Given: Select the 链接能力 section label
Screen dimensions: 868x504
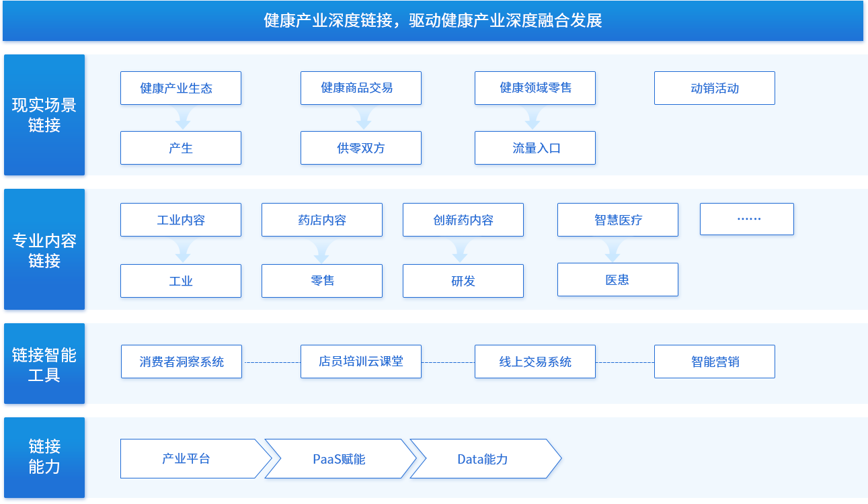Looking at the screenshot, I should pyautogui.click(x=44, y=458).
